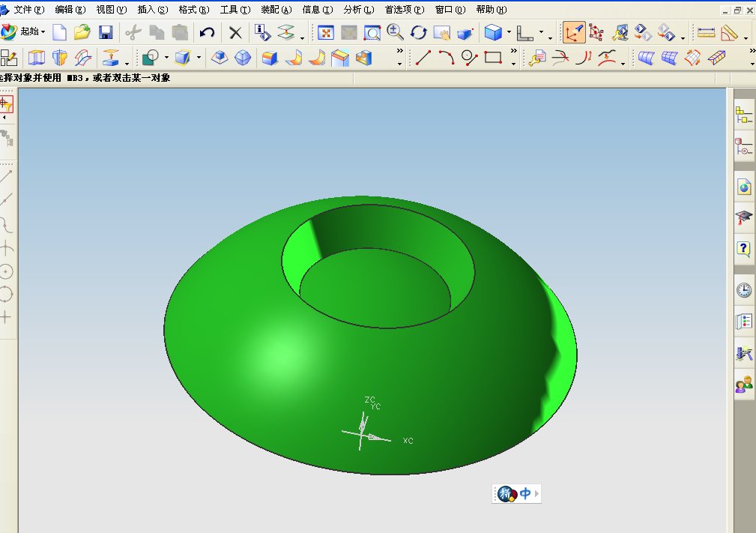Screen dimensions: 756x533
Task: Open the dropdown arrow next to the trim body icon
Action: (199, 58)
